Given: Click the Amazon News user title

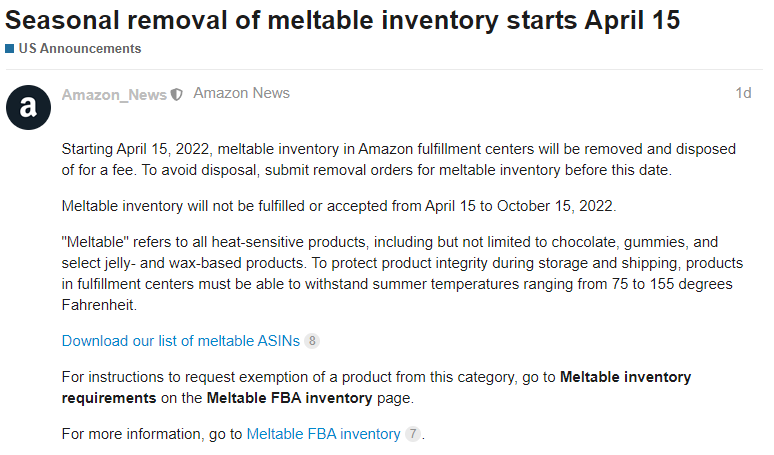Looking at the screenshot, I should tap(241, 93).
